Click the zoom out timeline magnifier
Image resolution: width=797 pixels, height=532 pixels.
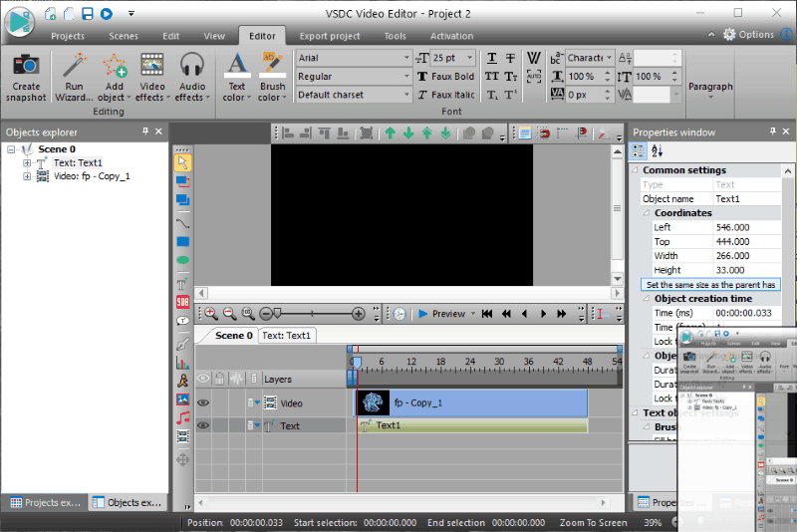pos(229,314)
